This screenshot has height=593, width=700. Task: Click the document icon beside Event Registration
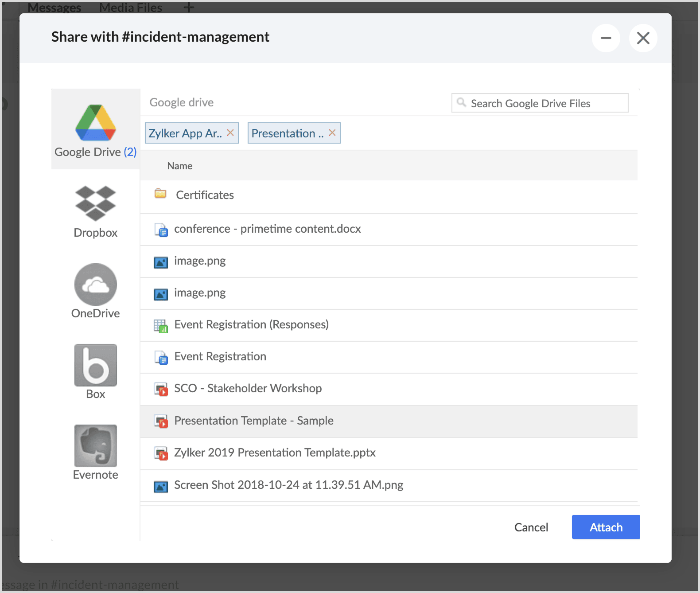point(161,358)
